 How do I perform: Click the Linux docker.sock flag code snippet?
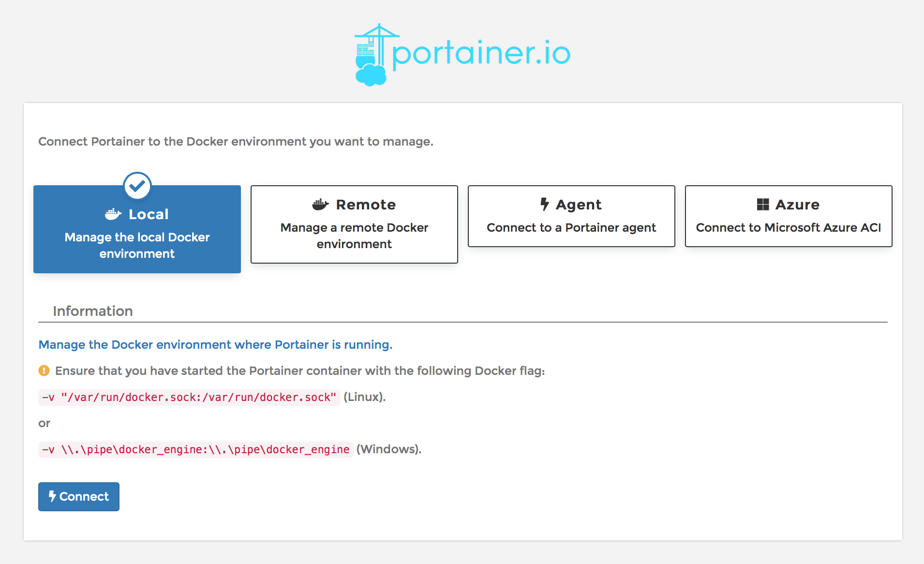[189, 397]
